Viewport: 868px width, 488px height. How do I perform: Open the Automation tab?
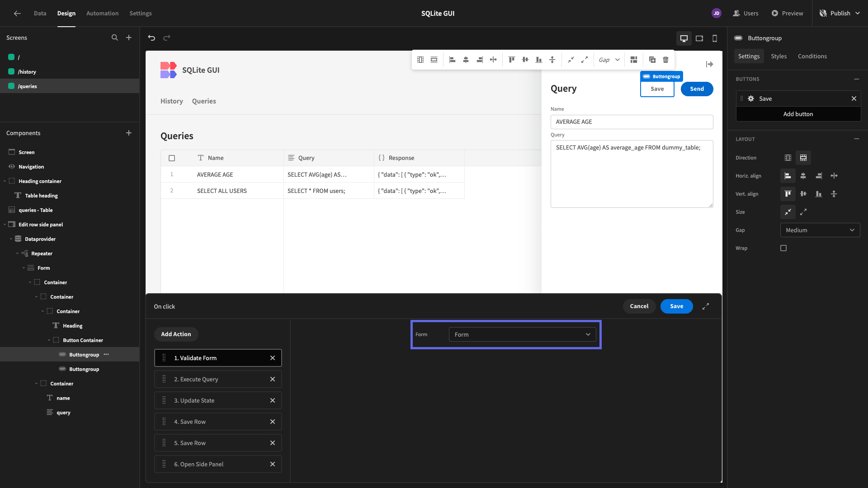(x=102, y=13)
